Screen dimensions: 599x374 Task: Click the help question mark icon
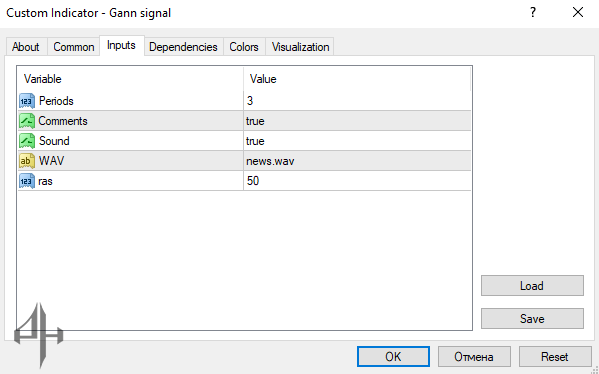coord(533,13)
